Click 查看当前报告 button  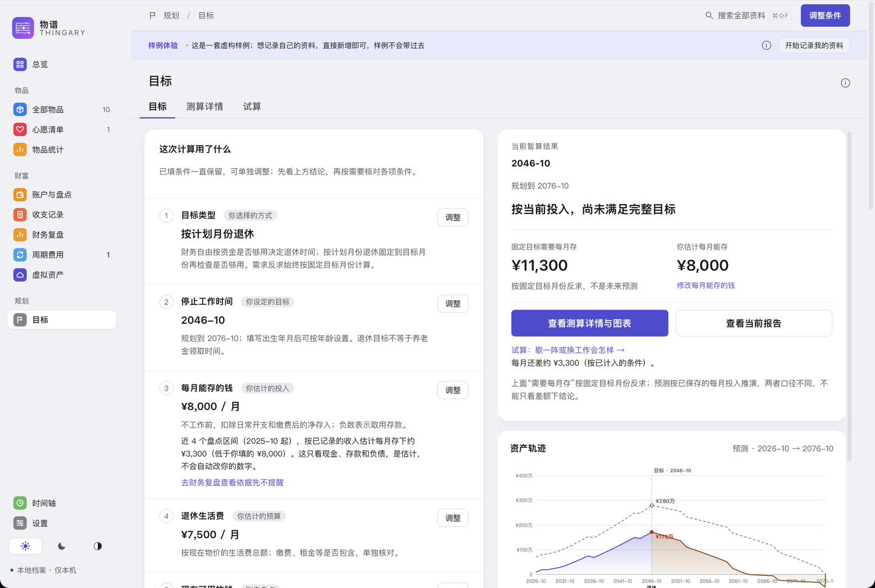753,323
